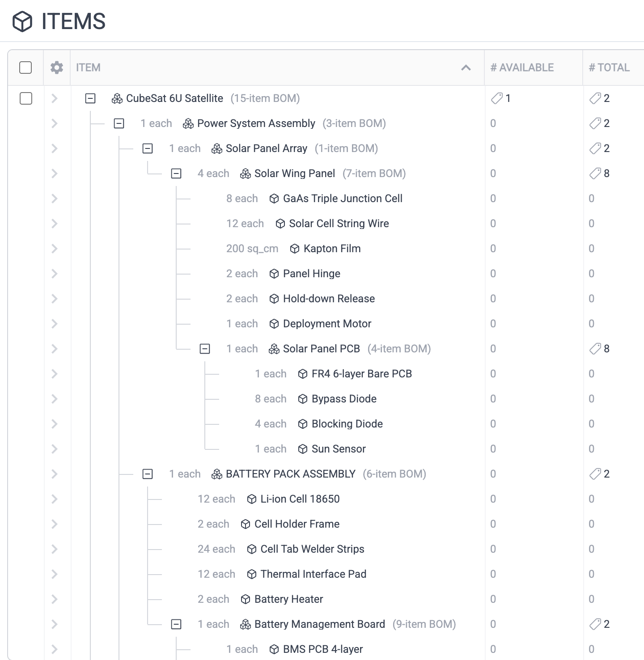Viewport: 644px width, 660px height.
Task: Open the Deployment Motor item
Action: 327,324
